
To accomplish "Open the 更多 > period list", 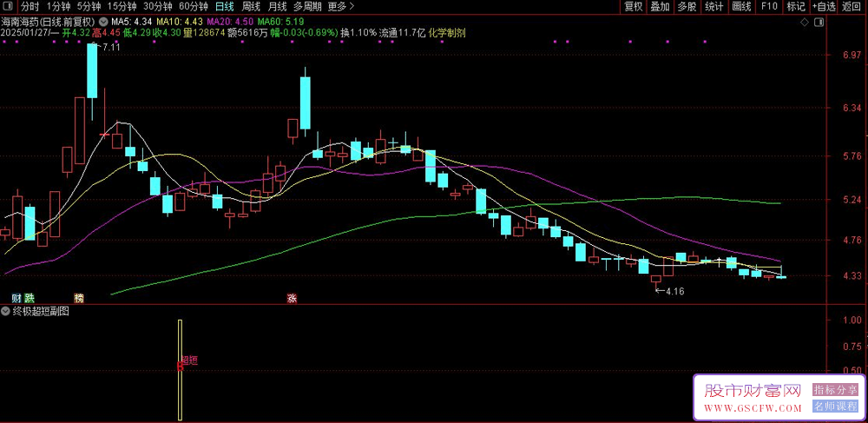I will coord(340,7).
